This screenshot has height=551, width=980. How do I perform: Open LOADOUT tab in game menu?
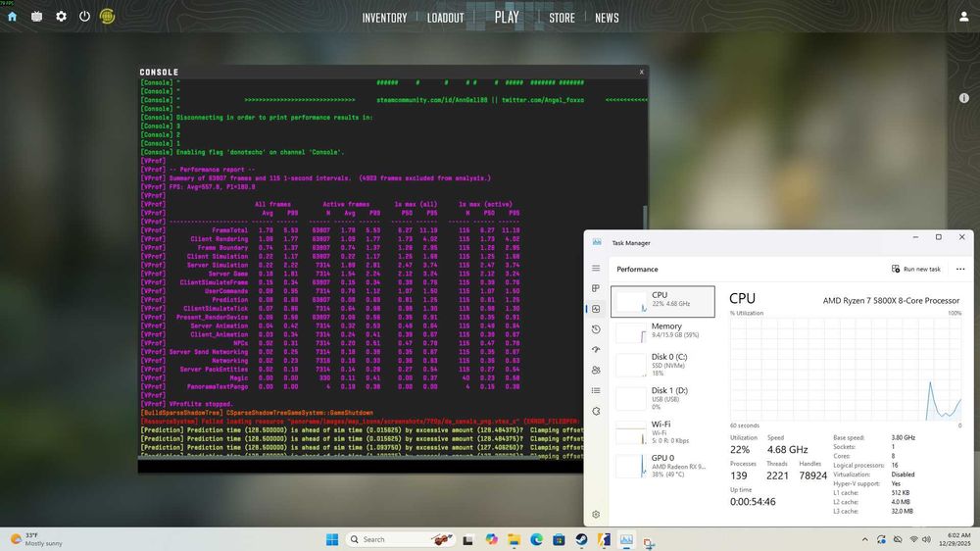[446, 18]
